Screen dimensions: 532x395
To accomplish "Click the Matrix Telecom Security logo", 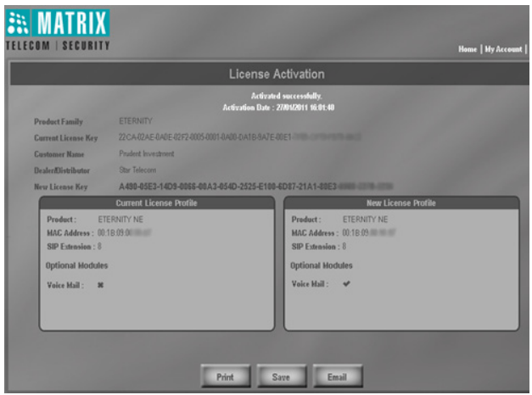I will 58,31.
